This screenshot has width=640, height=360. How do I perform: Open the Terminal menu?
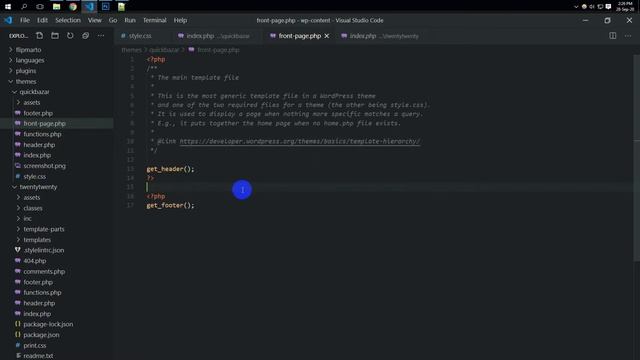click(155, 20)
